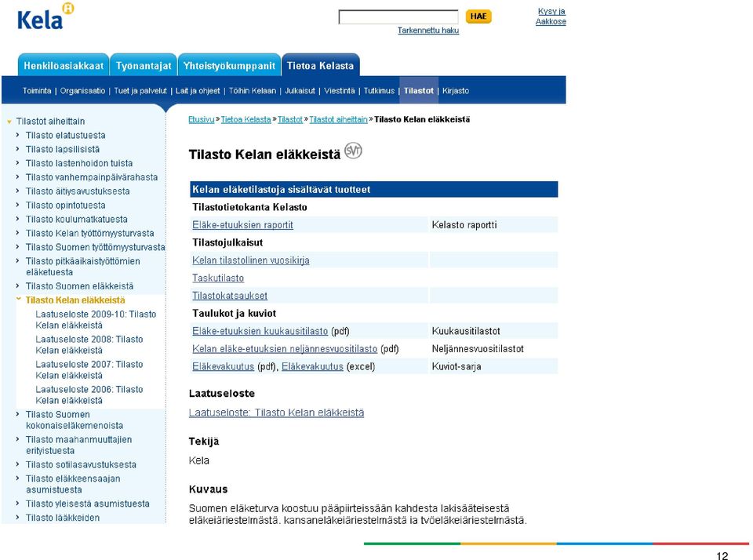
Task: Open Tilasto sotilasavustuksesta in sidebar
Action: click(81, 465)
